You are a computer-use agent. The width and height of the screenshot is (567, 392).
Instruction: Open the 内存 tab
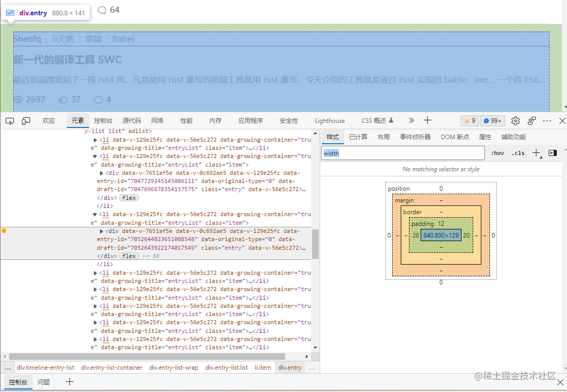point(215,121)
